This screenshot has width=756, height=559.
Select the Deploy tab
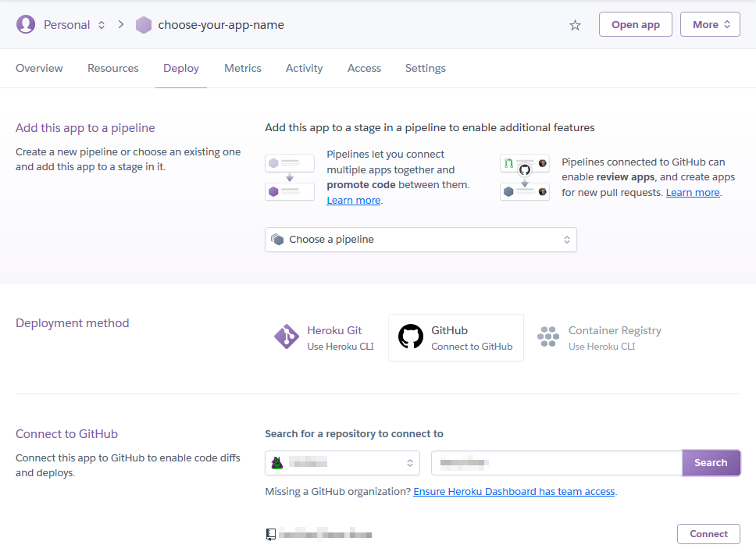(x=181, y=69)
